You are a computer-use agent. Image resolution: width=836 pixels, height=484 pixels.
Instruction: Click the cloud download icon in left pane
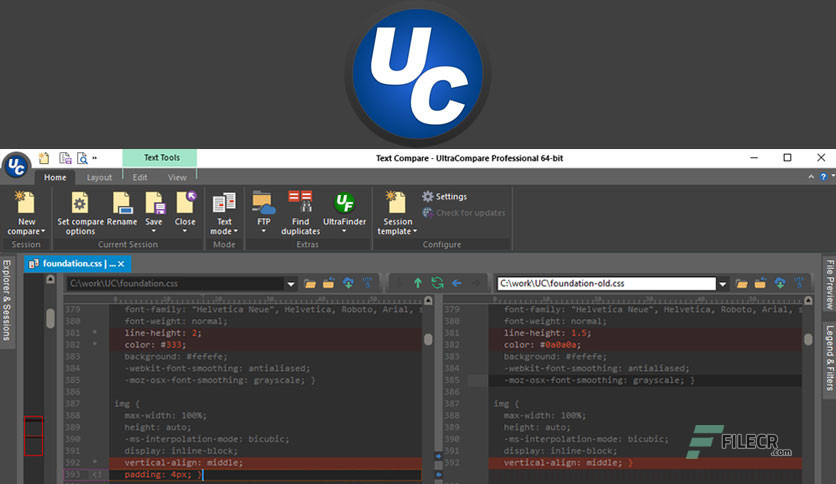(348, 284)
